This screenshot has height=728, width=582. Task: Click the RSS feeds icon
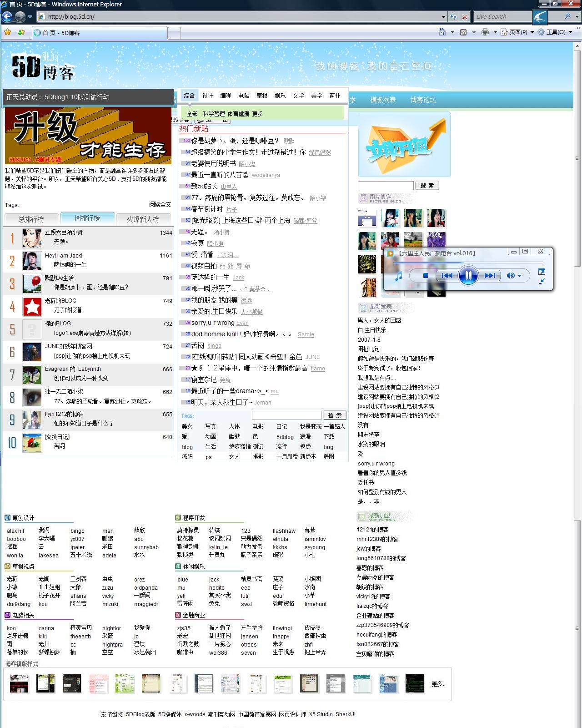[x=463, y=32]
